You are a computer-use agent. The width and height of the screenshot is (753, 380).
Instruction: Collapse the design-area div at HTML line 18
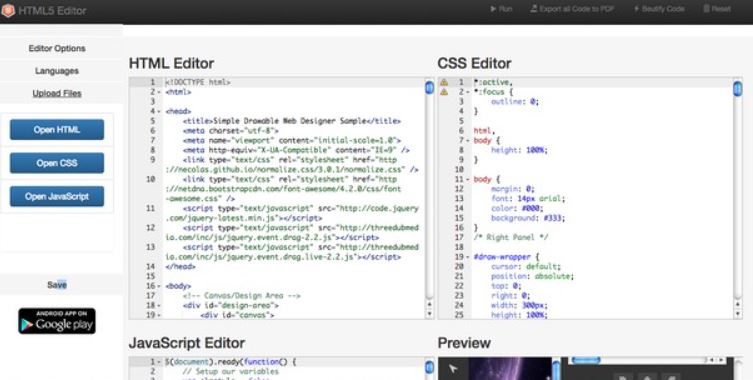coord(159,306)
